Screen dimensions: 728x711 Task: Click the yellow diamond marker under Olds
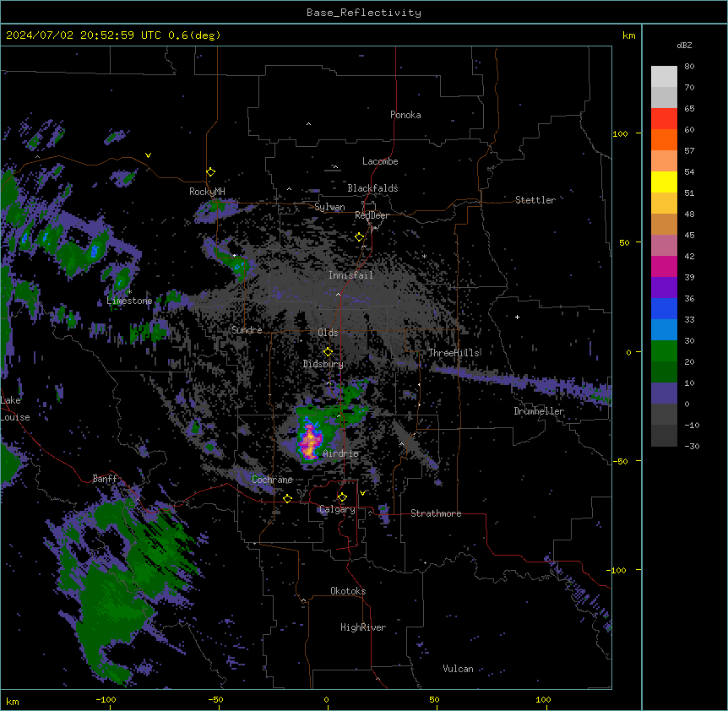click(x=328, y=351)
